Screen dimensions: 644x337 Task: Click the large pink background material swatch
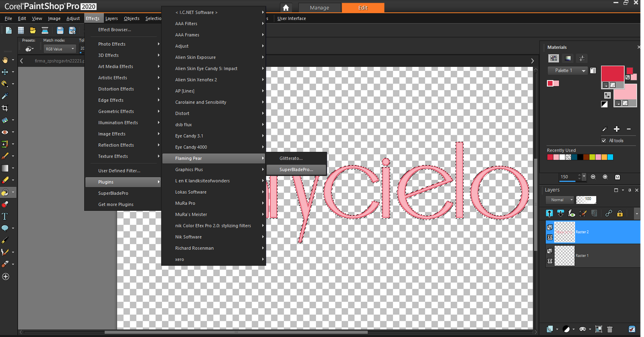tap(625, 93)
